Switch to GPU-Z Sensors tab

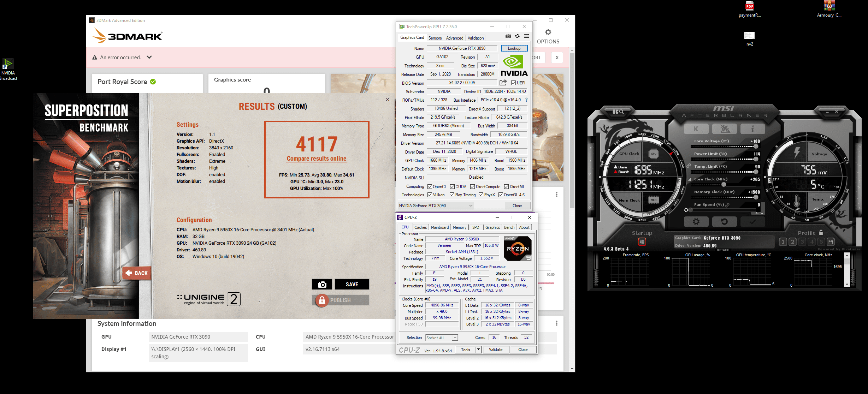tap(435, 38)
